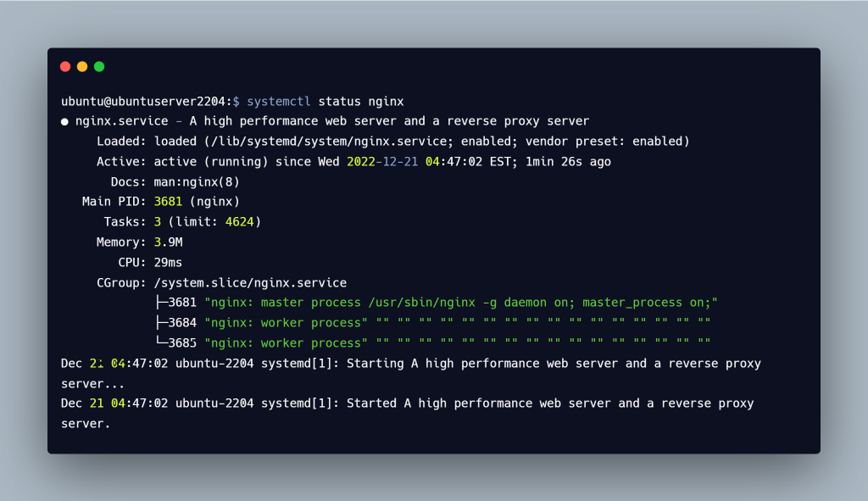Click the CPU time 29ms reading

coord(167,262)
